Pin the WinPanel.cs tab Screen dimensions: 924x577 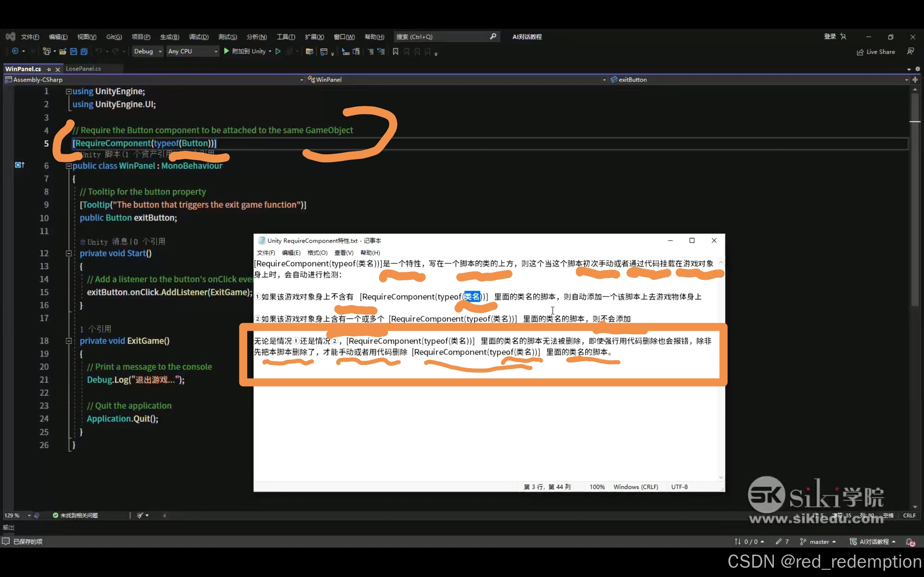click(48, 69)
